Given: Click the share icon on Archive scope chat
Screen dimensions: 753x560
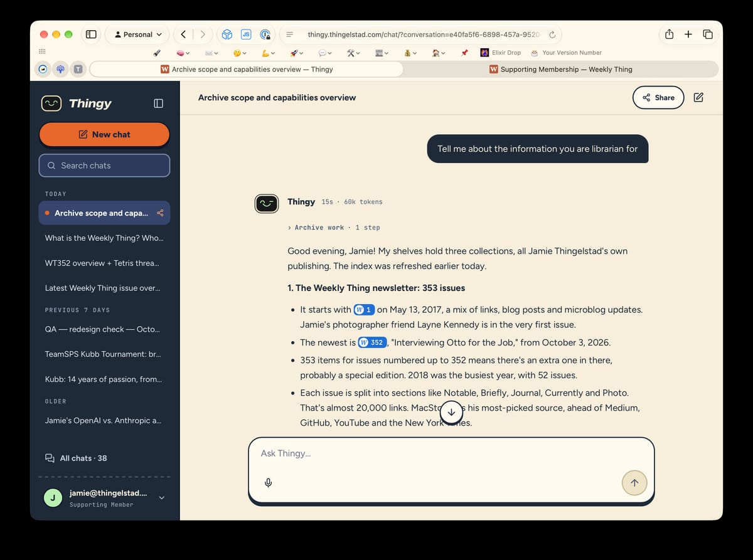Looking at the screenshot, I should (160, 213).
